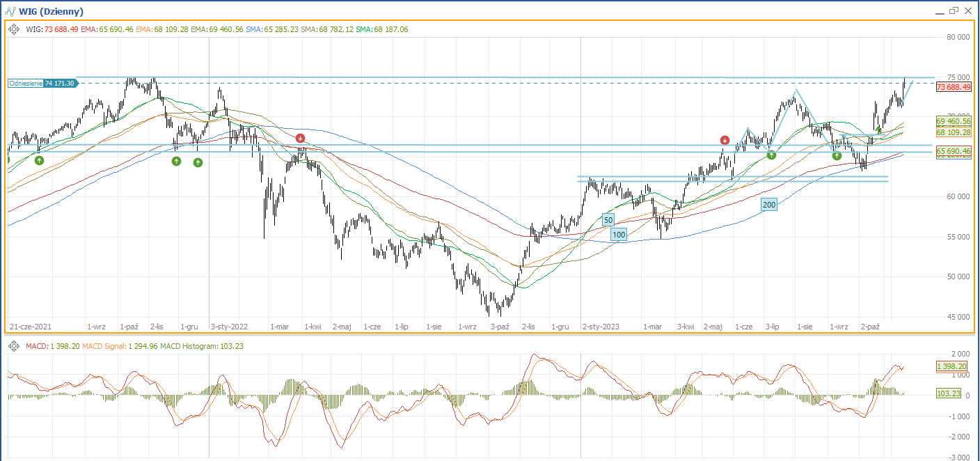980x461 pixels.
Task: Click the green up-arrow marker near 3-lip 2023
Action: point(771,155)
